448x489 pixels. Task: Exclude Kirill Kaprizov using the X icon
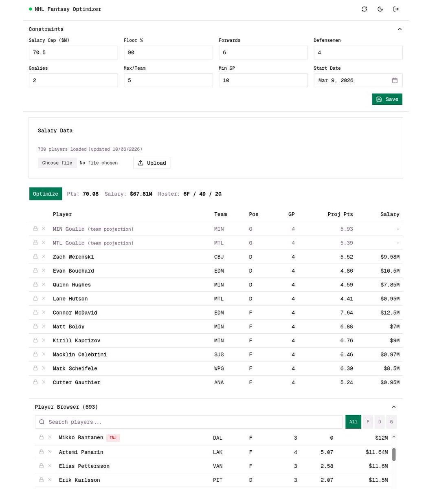[44, 340]
